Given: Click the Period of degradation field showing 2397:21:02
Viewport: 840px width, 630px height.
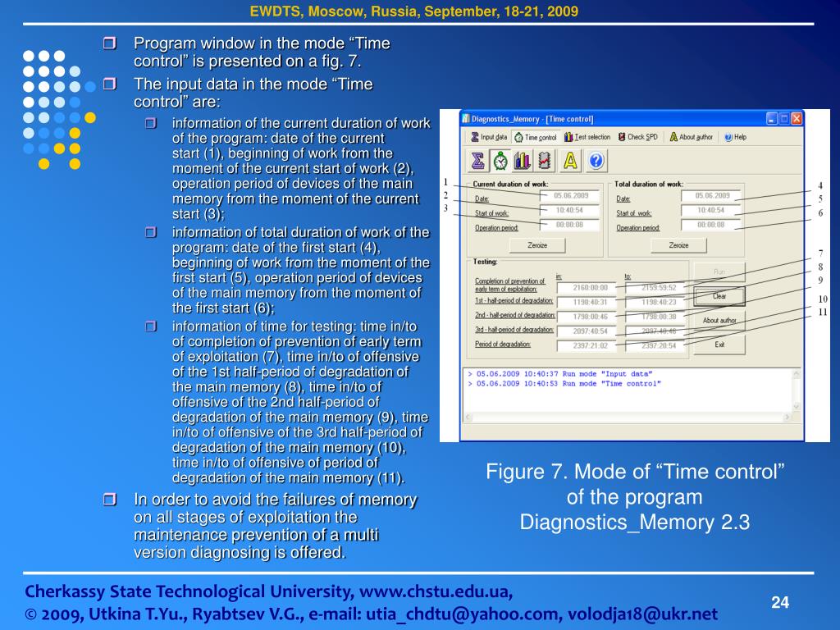Looking at the screenshot, I should coord(587,345).
